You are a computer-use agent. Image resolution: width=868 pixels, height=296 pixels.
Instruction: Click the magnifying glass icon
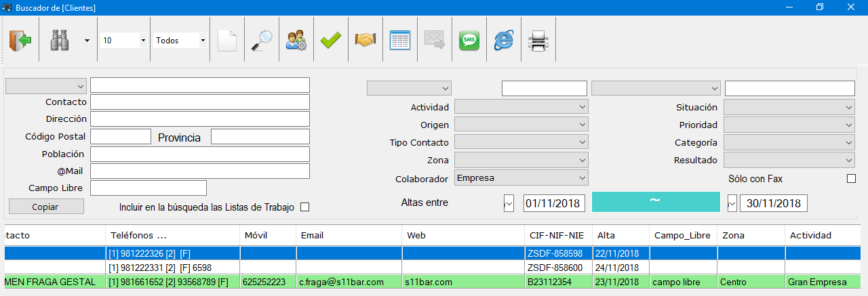[261, 41]
